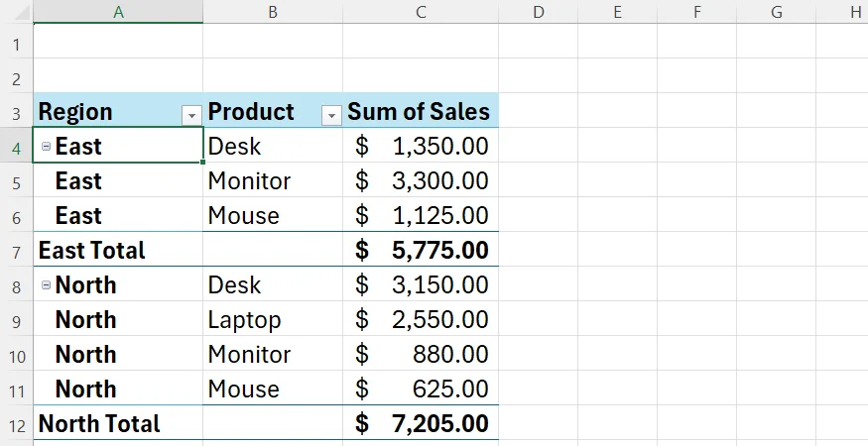
Task: Collapse the North region group
Action: (x=47, y=285)
